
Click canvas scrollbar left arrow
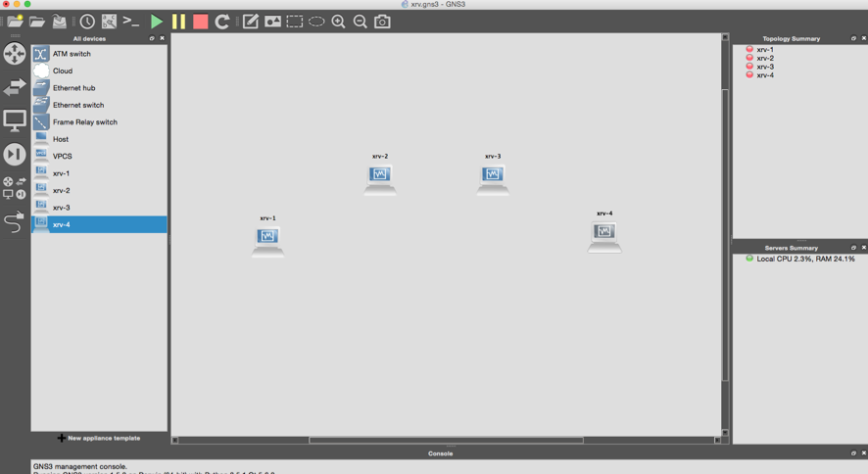click(175, 441)
